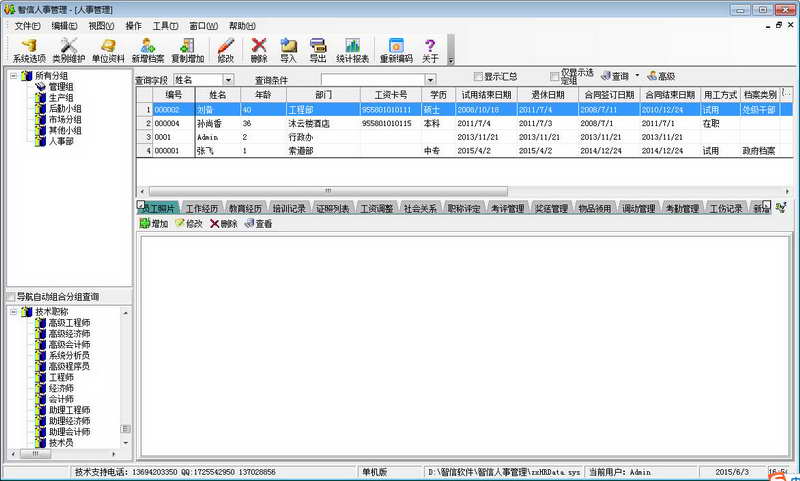
Task: Open 系统选项 (System Options) in the toolbar
Action: point(29,50)
